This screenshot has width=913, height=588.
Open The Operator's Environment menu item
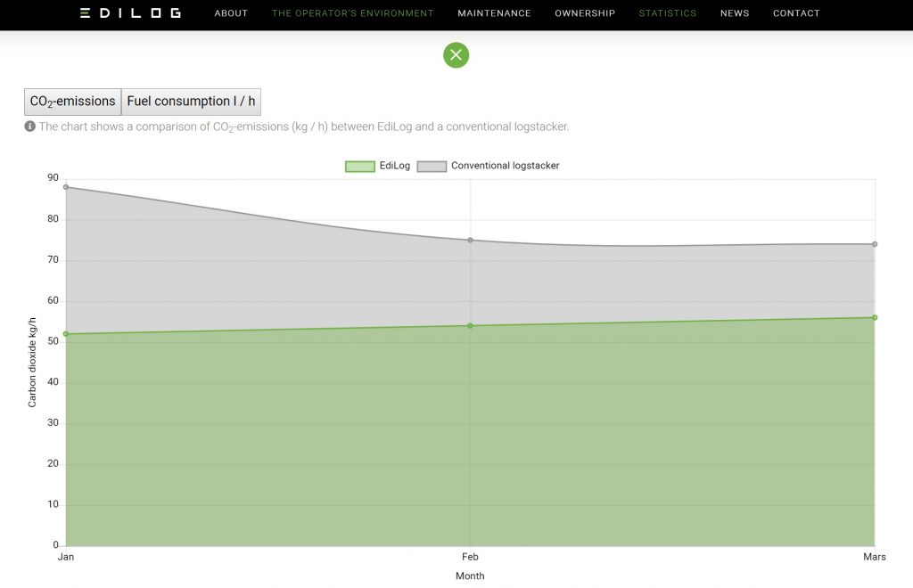tap(353, 13)
